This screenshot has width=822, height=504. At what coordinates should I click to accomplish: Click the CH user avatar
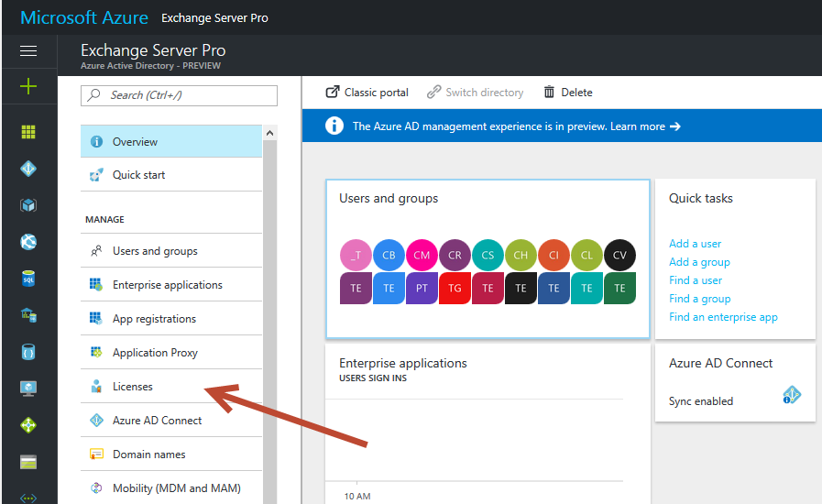click(521, 256)
